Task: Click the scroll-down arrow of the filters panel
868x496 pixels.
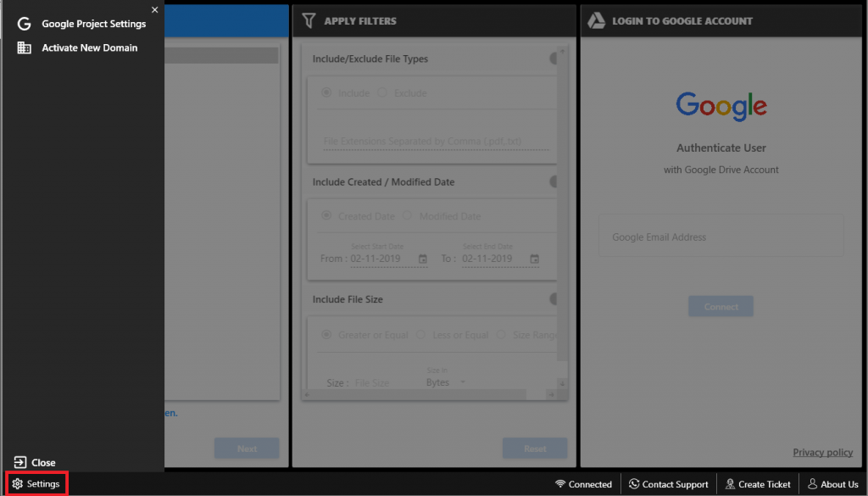Action: pyautogui.click(x=562, y=383)
